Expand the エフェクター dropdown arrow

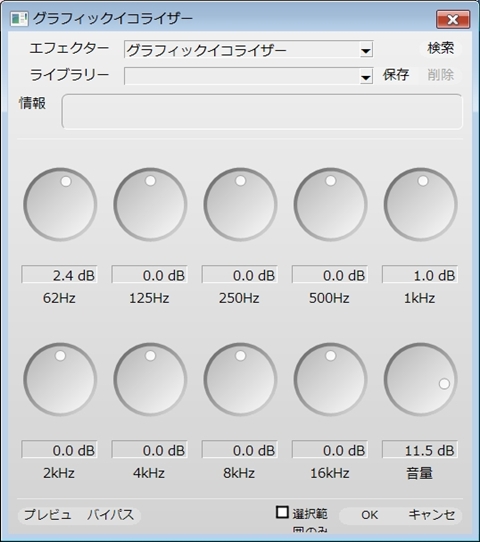(x=366, y=50)
